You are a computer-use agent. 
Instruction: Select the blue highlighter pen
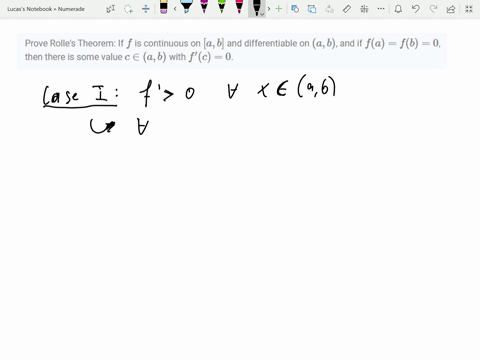[x=186, y=7]
